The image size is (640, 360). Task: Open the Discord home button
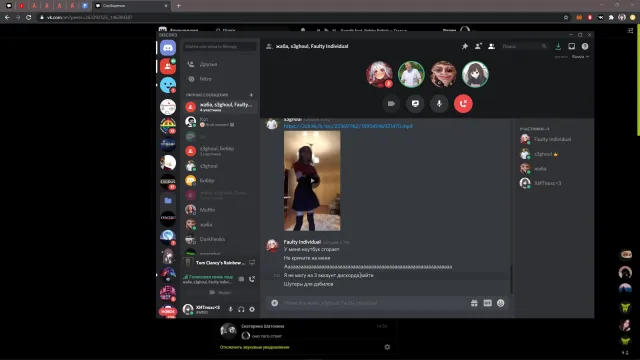[x=168, y=48]
